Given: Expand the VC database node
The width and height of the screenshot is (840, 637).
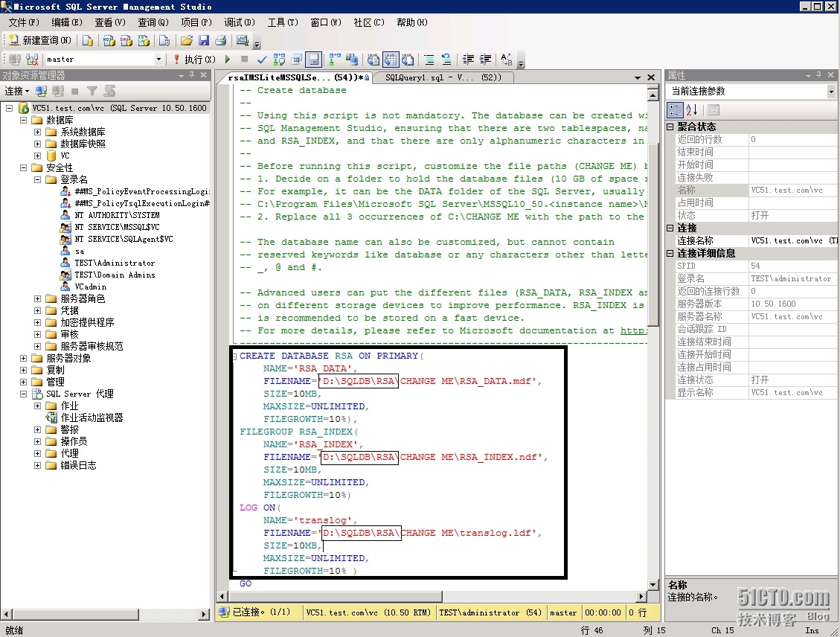Looking at the screenshot, I should coord(37,156).
